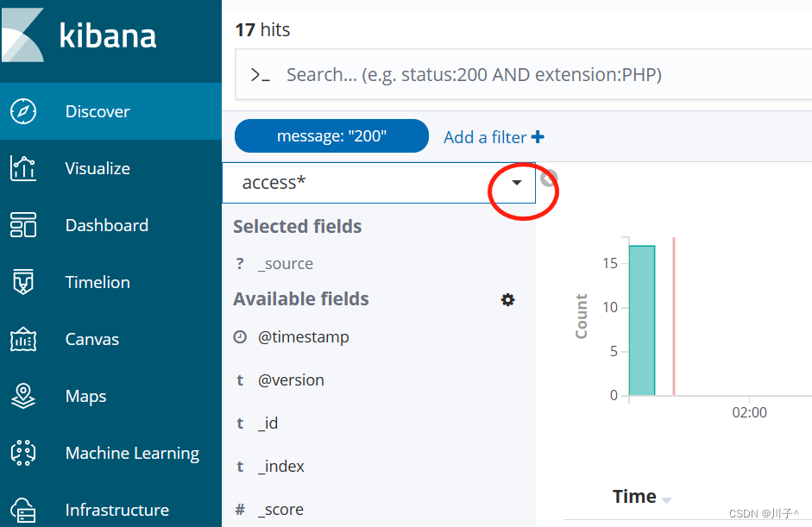Click the teal histogram bar

(x=642, y=320)
